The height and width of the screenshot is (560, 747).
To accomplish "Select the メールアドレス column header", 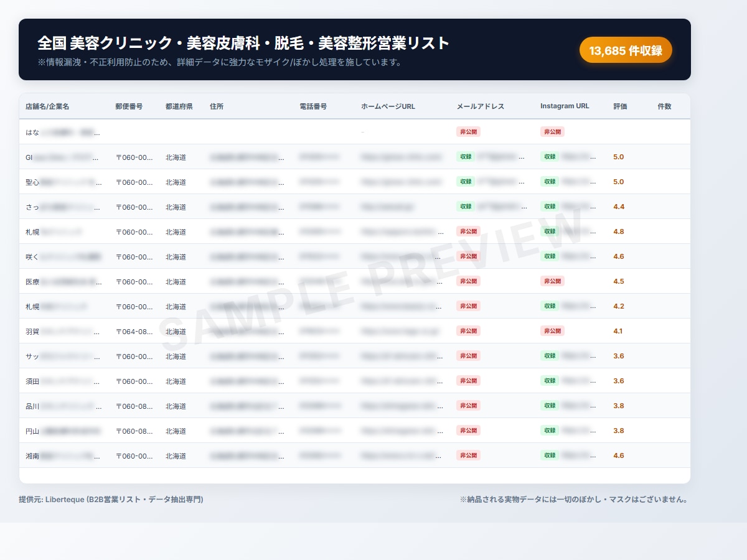I will 481,106.
